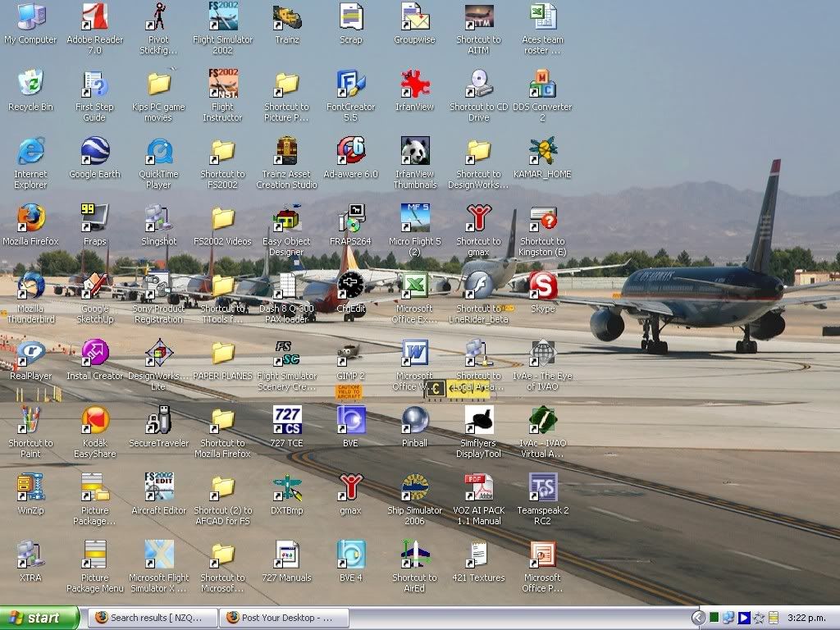
Task: Open the Skype desktop shortcut
Action: (542, 286)
